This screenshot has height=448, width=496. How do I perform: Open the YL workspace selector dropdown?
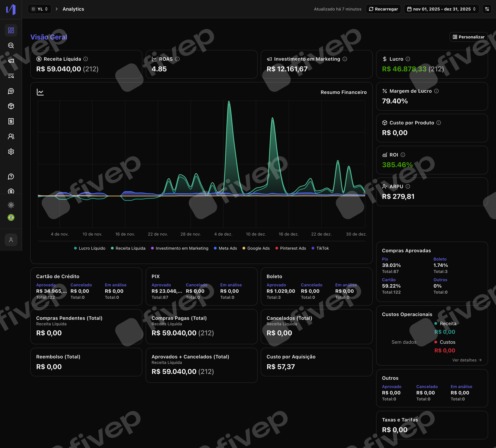pos(40,9)
